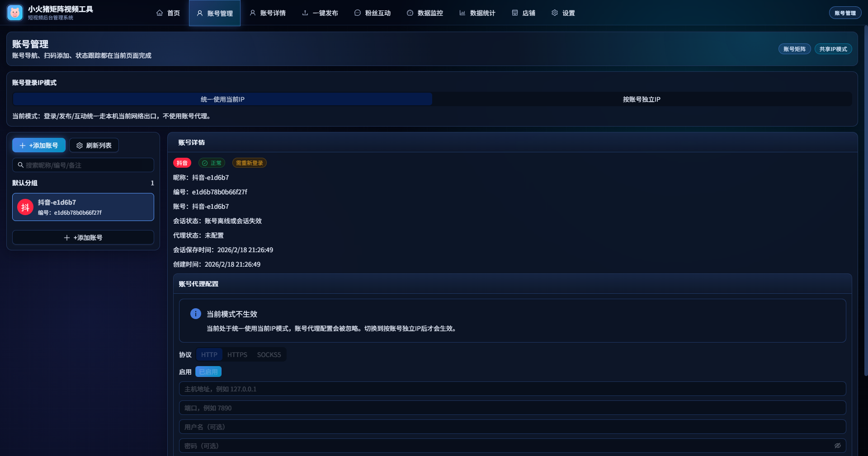Viewport: 868px width, 456px height.
Task: Click the 默认分组 group header
Action: click(x=25, y=183)
